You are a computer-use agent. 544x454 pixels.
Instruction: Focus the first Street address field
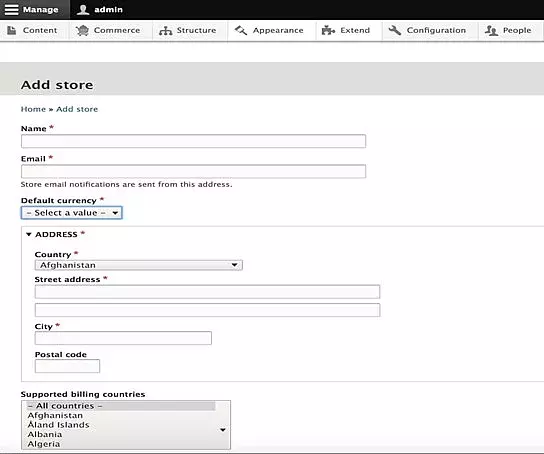(207, 292)
